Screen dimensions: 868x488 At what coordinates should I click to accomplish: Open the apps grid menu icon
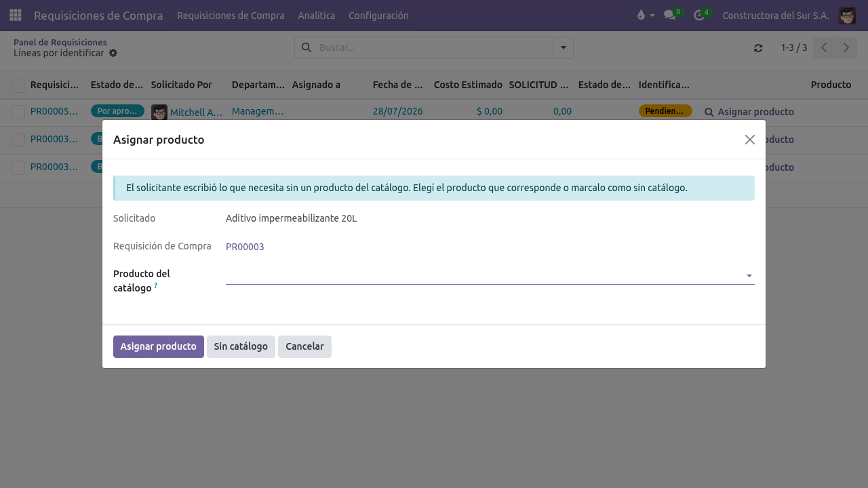(16, 15)
